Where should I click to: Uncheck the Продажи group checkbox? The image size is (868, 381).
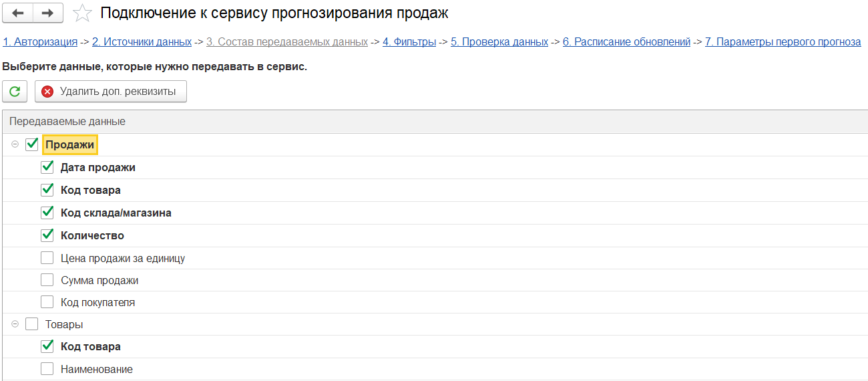pos(32,144)
